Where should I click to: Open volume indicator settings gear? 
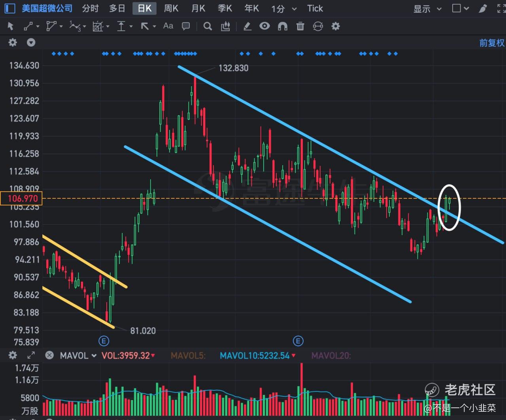coord(13,355)
